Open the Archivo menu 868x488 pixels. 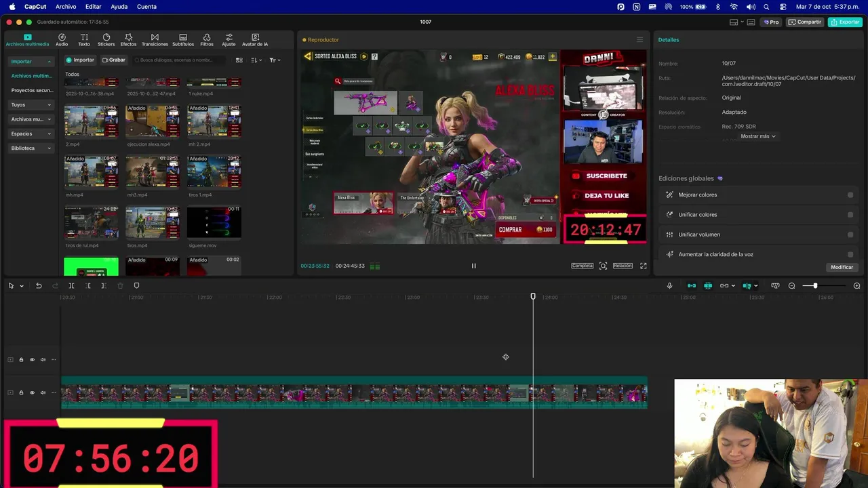(66, 7)
